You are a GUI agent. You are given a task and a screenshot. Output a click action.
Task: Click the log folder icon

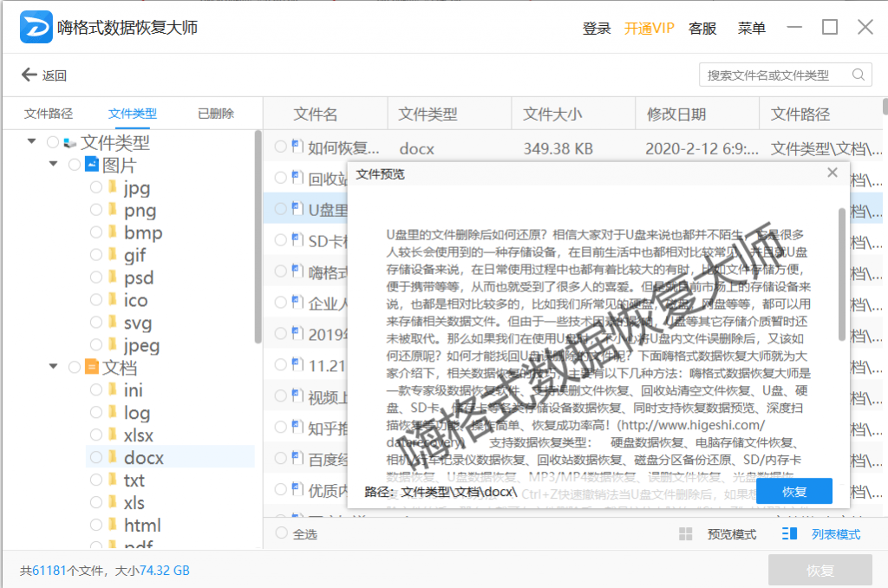tap(113, 412)
